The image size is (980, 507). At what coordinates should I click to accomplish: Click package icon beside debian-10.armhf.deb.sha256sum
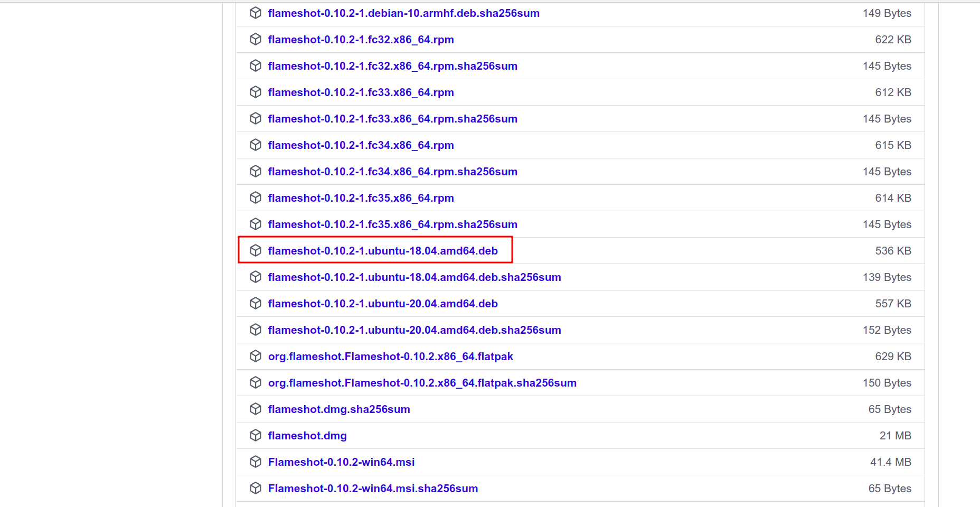[256, 13]
